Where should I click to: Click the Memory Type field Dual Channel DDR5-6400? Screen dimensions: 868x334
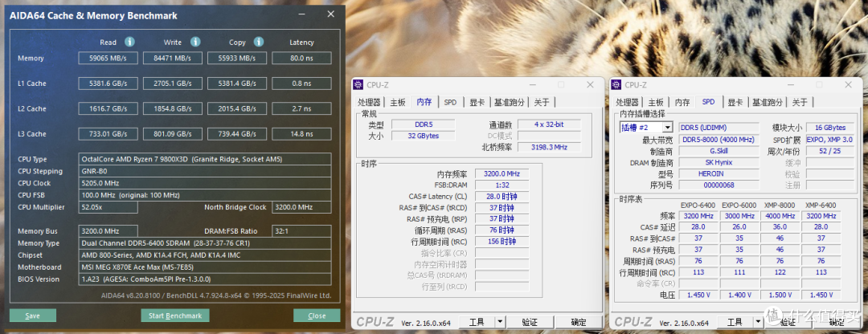tap(206, 243)
